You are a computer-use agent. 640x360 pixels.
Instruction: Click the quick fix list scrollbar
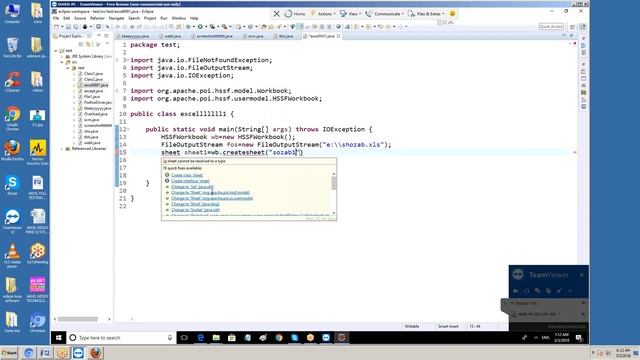[x=334, y=184]
